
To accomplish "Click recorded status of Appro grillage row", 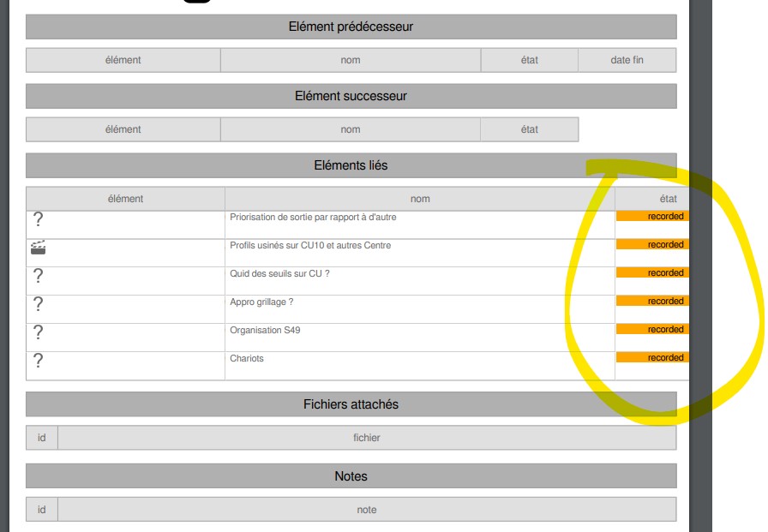I will [652, 302].
